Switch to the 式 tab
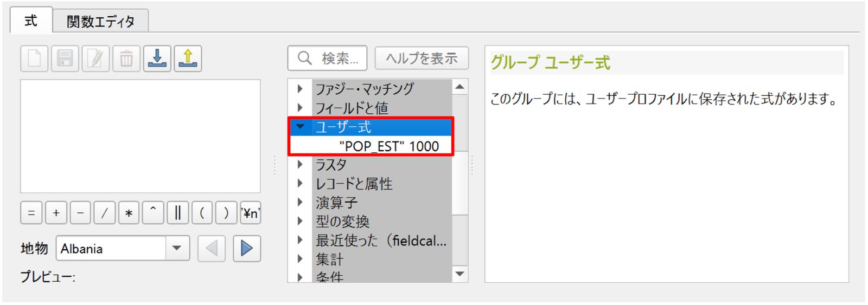868x305 pixels. click(31, 21)
